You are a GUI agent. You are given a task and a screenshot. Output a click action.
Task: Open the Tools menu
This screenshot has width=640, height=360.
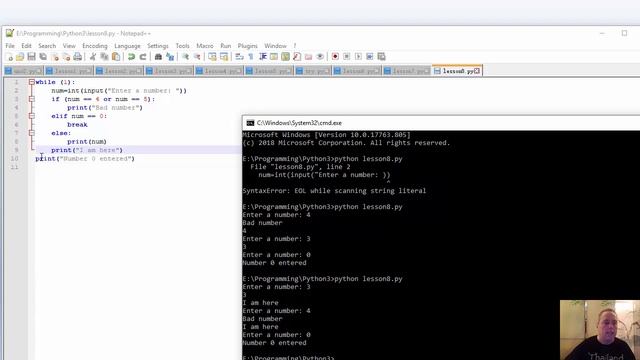pos(182,46)
